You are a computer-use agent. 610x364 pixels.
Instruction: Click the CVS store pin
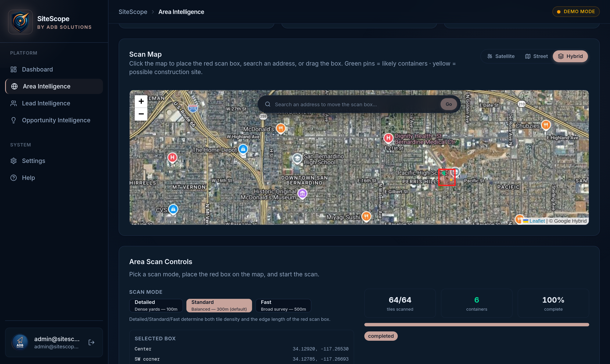tap(173, 210)
